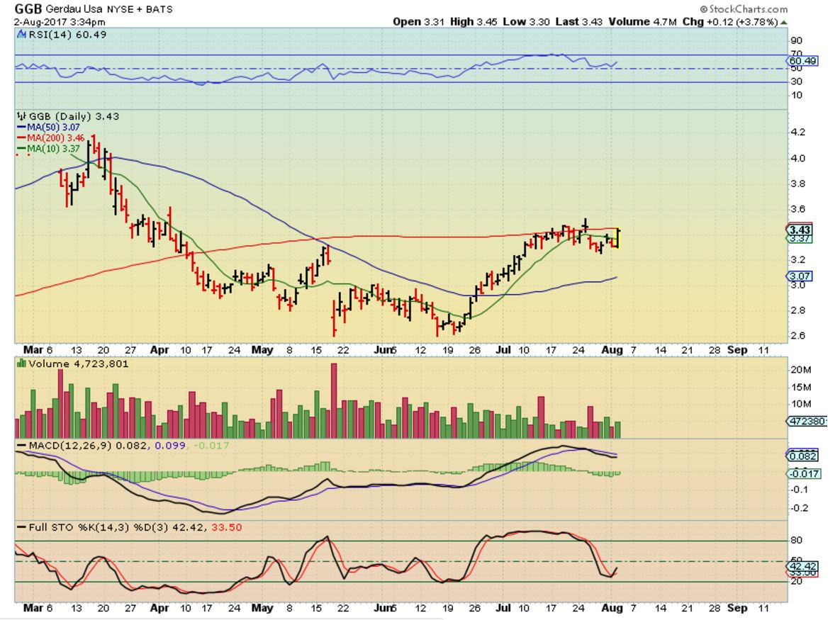This screenshot has height=620, width=840.
Task: Click the green up arrow beside Chg
Action: (784, 22)
